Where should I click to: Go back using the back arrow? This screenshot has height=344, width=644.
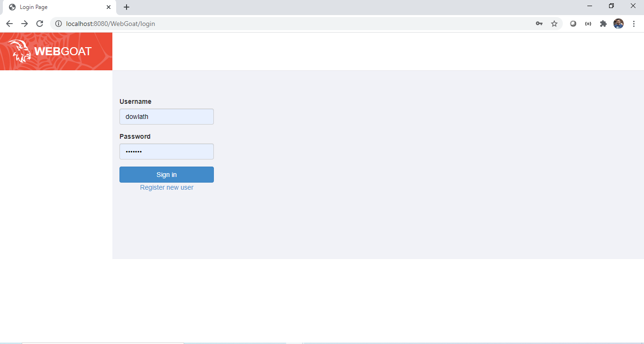[x=9, y=24]
